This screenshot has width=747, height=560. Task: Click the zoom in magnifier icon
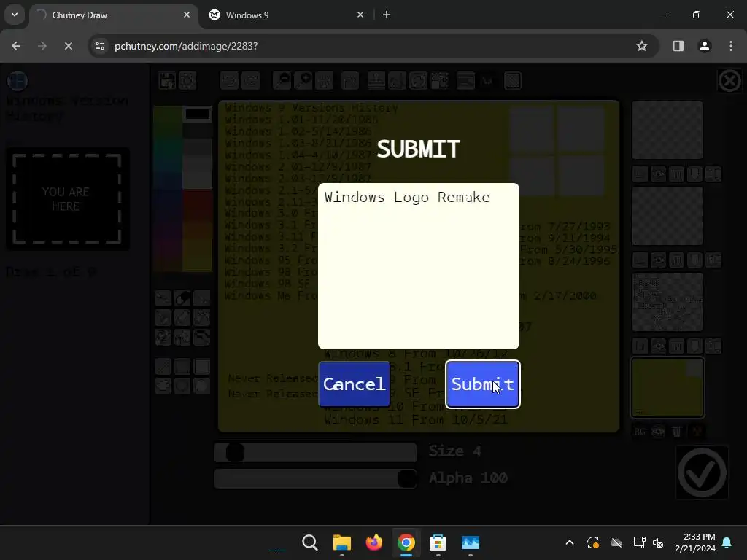303,81
